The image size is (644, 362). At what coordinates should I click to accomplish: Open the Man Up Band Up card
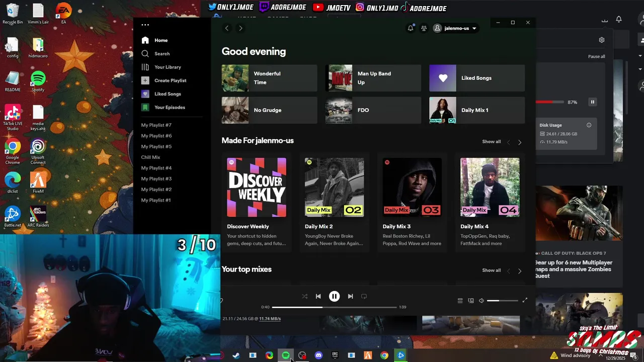point(373,78)
